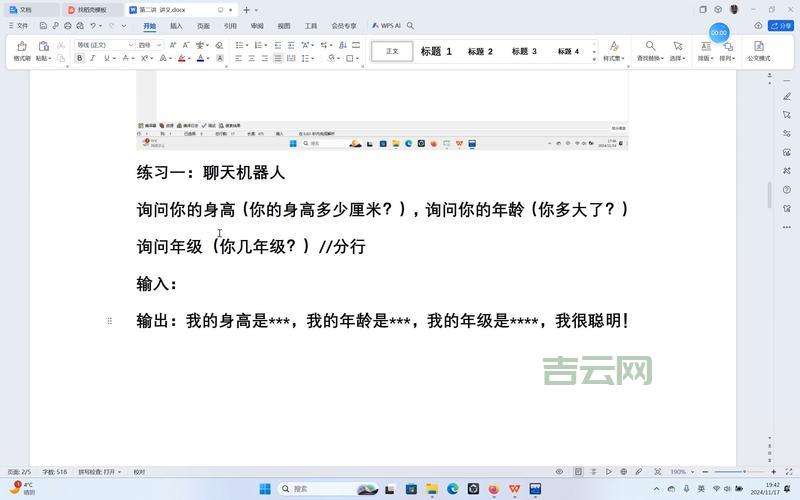Click the Find and Replace magnifier icon
Viewport: 800px width, 500px height.
tap(650, 46)
